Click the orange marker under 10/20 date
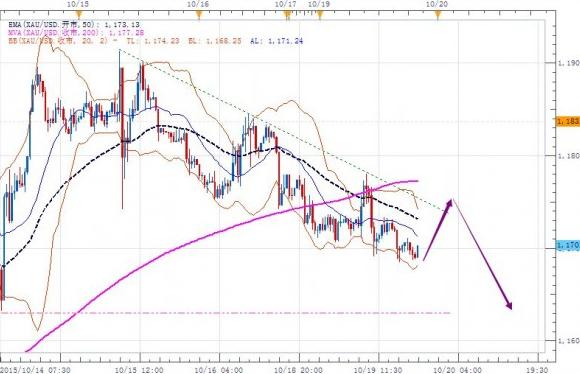580x374 pixels. (x=438, y=15)
